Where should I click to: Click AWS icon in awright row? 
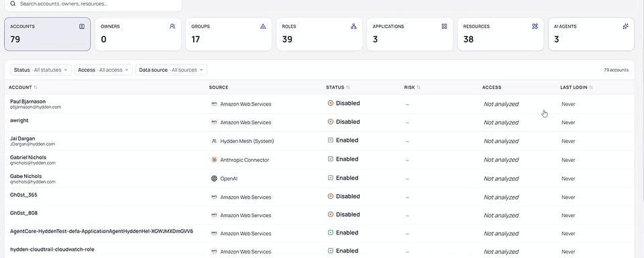point(214,122)
